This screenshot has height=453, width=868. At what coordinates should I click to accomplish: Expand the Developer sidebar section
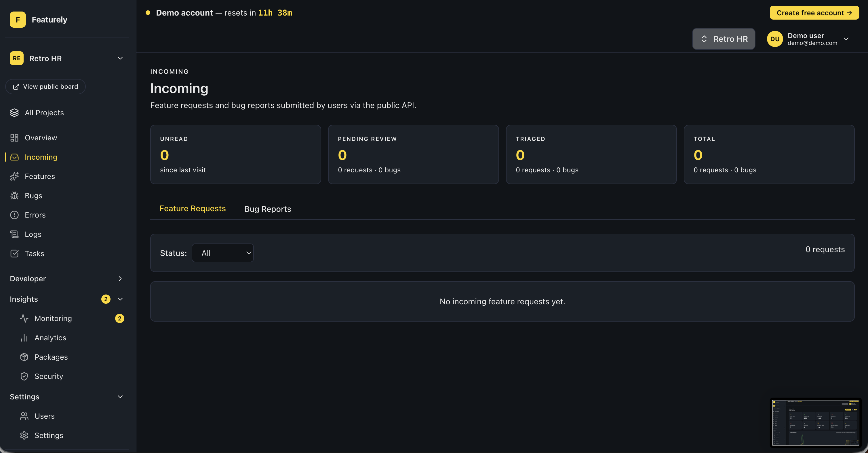(120, 279)
